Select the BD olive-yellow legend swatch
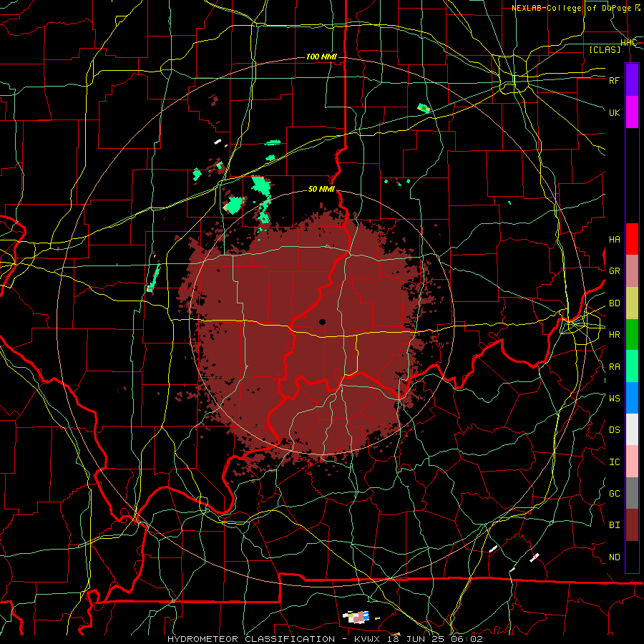This screenshot has height=644, width=644. point(632,303)
